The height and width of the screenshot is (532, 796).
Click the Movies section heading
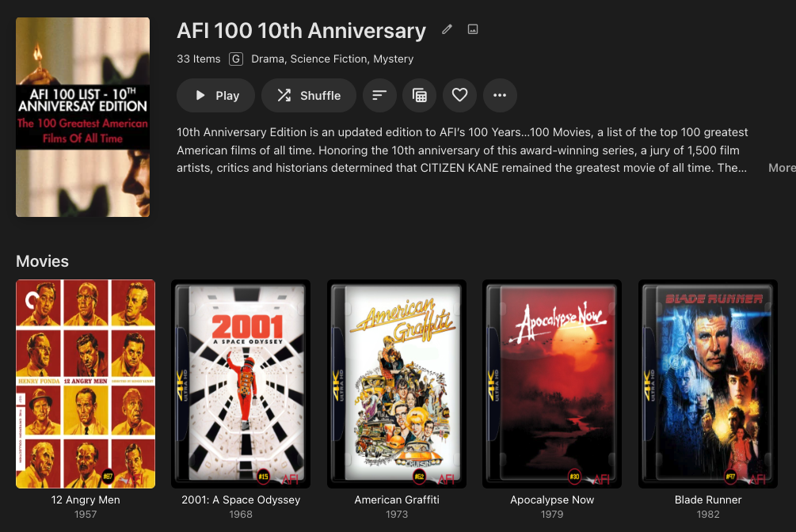42,261
